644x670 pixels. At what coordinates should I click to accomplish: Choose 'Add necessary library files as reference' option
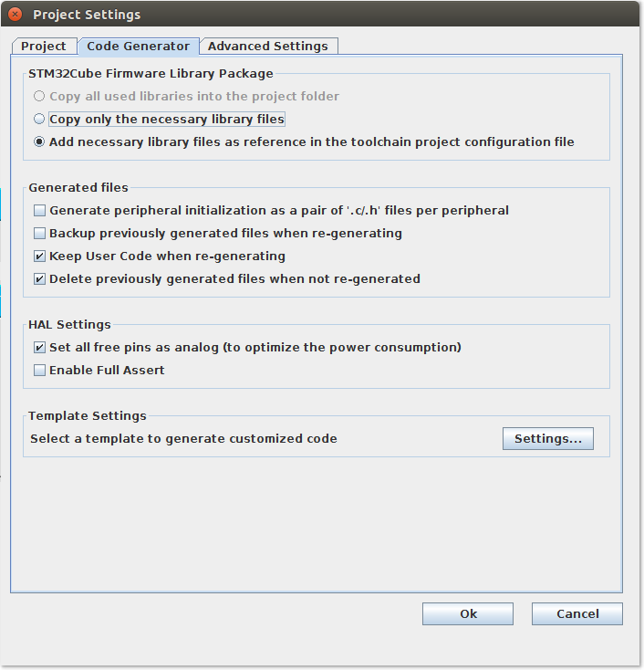coord(39,141)
